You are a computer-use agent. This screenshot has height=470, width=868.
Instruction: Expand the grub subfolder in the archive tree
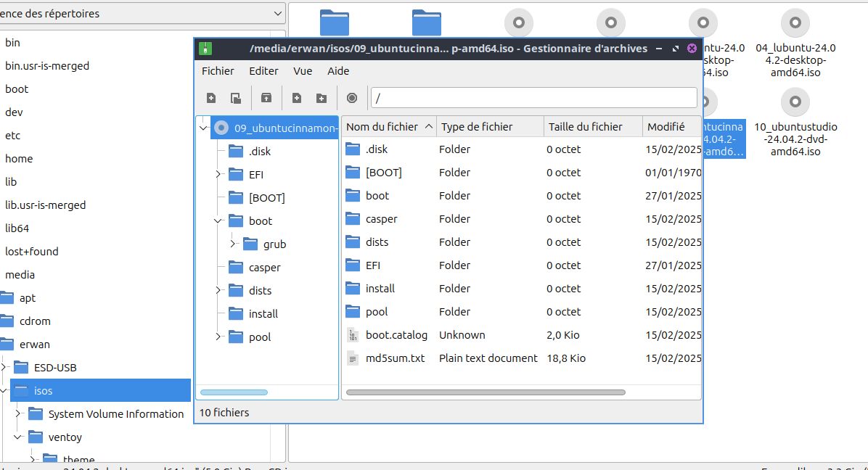click(x=232, y=244)
